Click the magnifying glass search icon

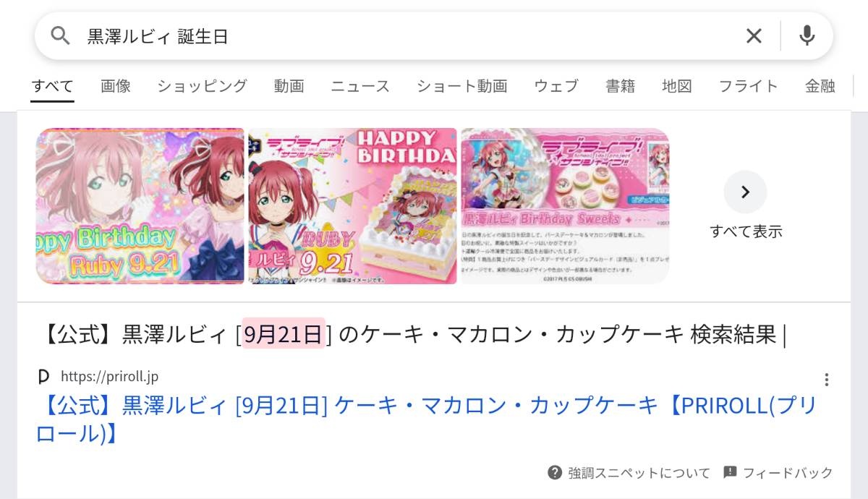[60, 36]
